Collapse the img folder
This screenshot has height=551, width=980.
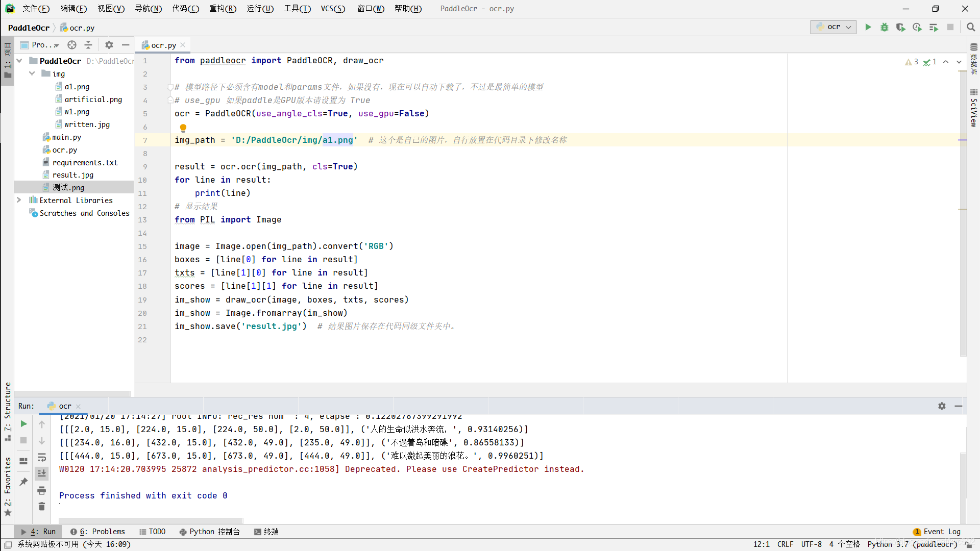tap(32, 73)
